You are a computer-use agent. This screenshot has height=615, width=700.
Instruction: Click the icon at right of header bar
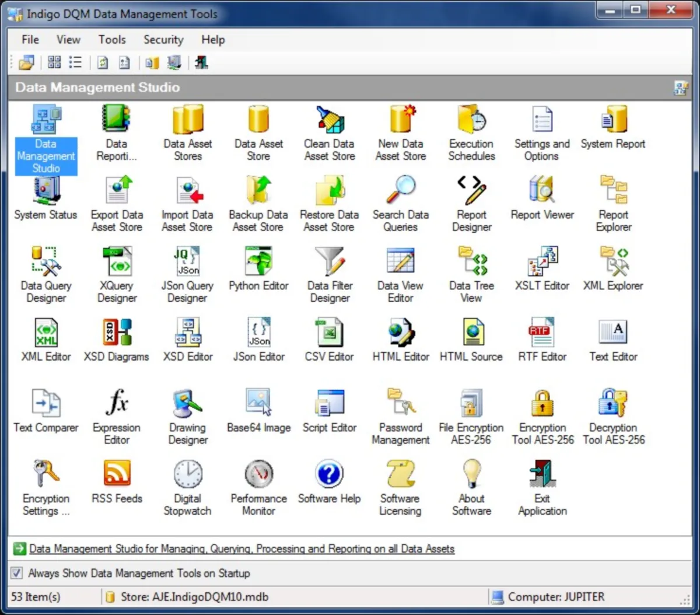(680, 88)
